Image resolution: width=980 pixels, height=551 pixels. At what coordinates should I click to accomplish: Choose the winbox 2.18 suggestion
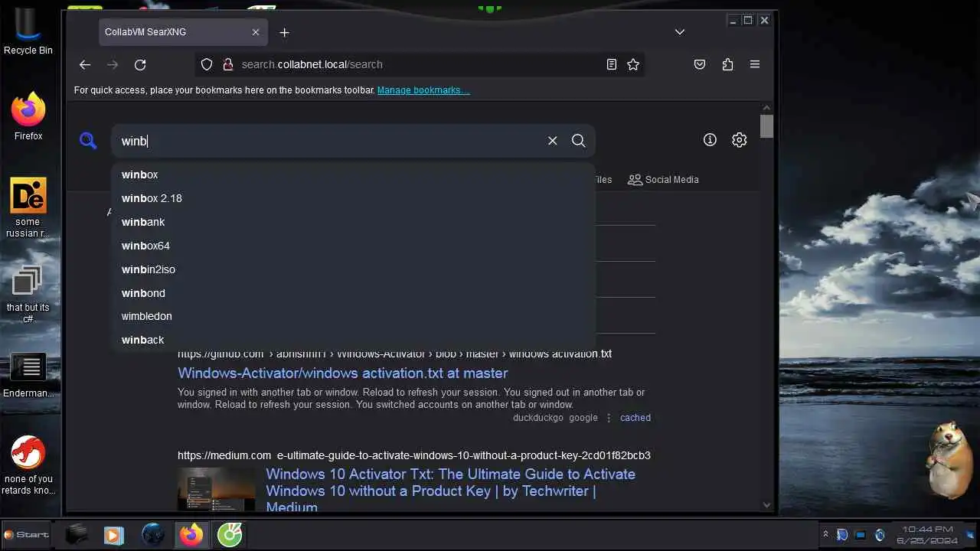tap(353, 198)
